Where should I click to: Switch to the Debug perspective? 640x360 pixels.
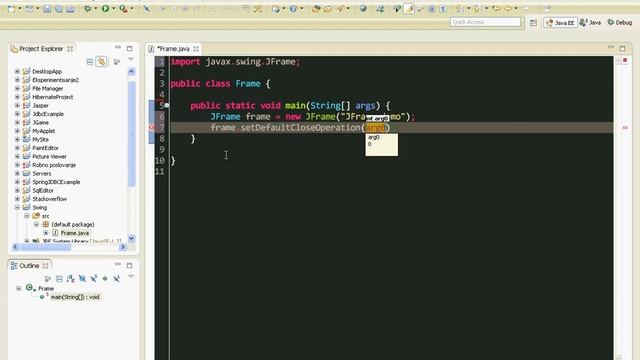point(620,23)
